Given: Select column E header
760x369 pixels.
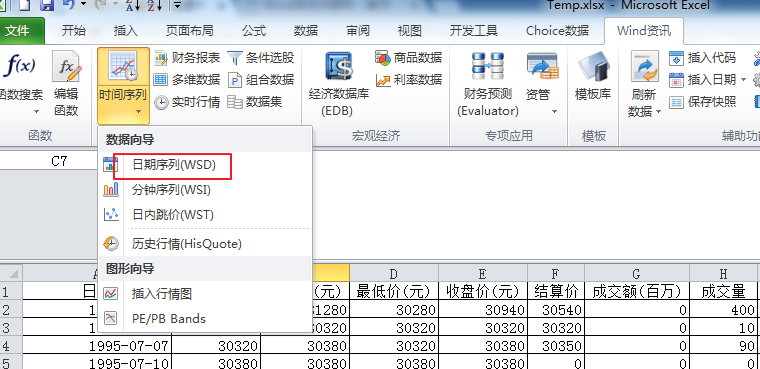Looking at the screenshot, I should click(483, 273).
